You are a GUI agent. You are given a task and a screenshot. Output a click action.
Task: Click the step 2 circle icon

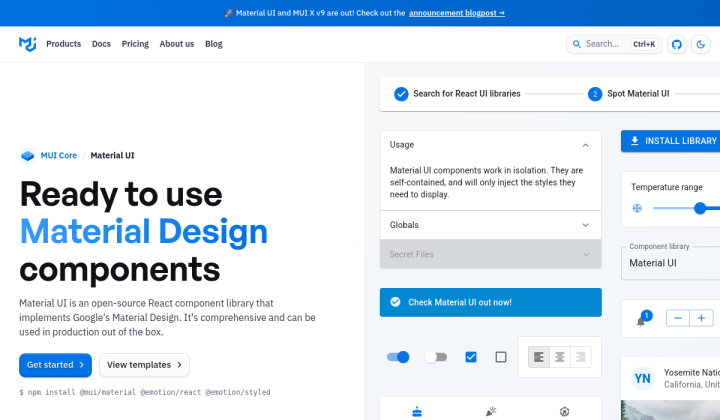click(x=595, y=94)
